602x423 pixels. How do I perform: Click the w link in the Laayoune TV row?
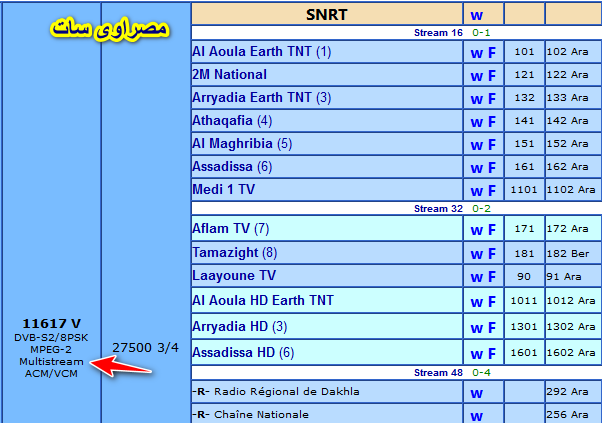click(476, 278)
